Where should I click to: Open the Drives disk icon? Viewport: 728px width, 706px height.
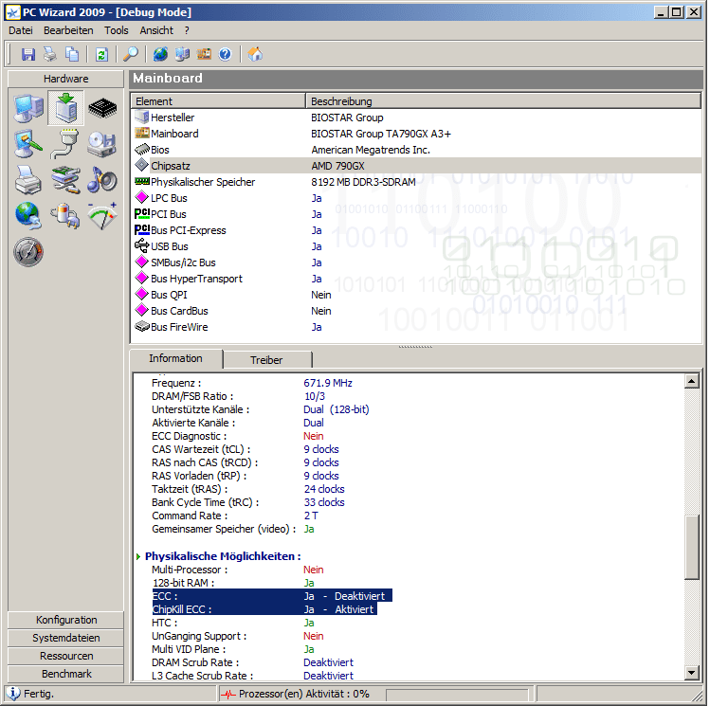(102, 144)
